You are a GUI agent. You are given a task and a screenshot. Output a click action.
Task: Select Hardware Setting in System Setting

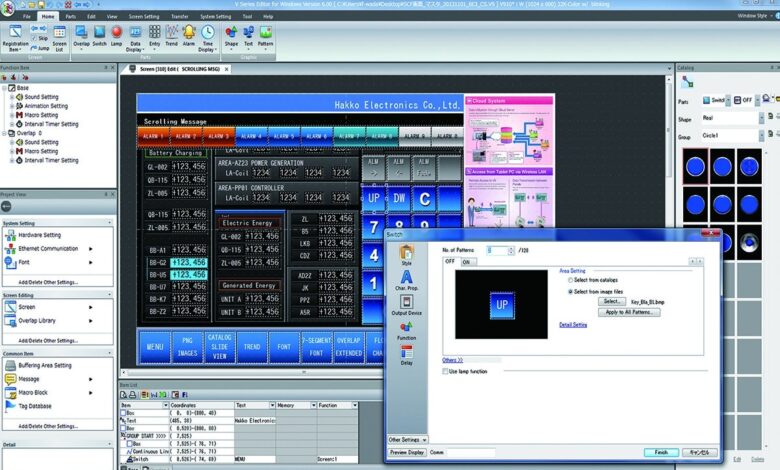coord(39,235)
